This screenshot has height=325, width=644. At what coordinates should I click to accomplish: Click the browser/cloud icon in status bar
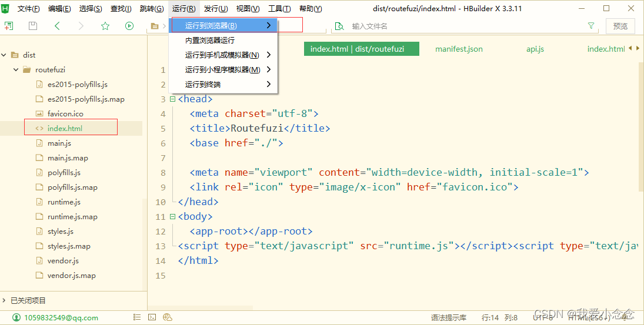click(167, 317)
